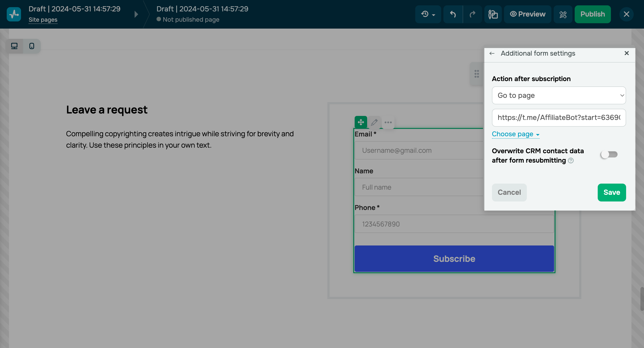
Task: Redo the last change
Action: tap(473, 14)
